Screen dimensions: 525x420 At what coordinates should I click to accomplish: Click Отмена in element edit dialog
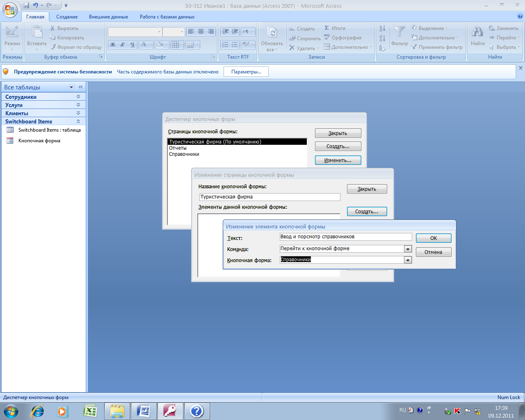coord(434,252)
